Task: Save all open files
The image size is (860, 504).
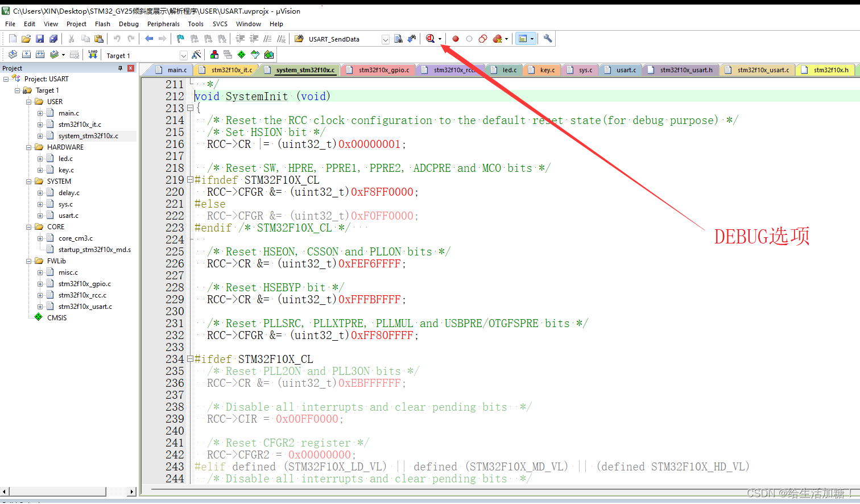Action: click(53, 38)
